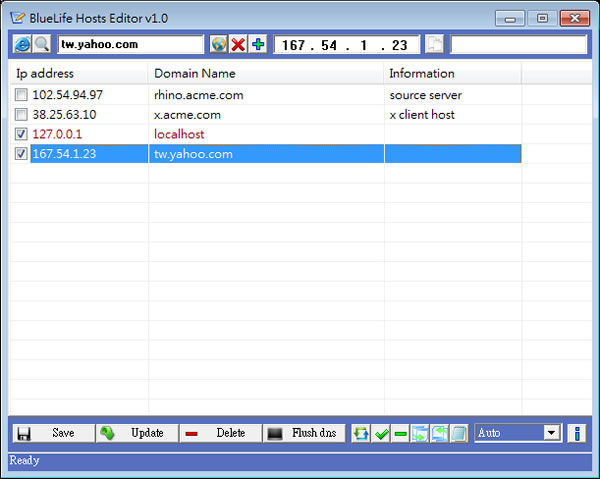Uncheck the 127.0.0.1 localhost checkbox
Screen dimensions: 600x479
point(22,134)
